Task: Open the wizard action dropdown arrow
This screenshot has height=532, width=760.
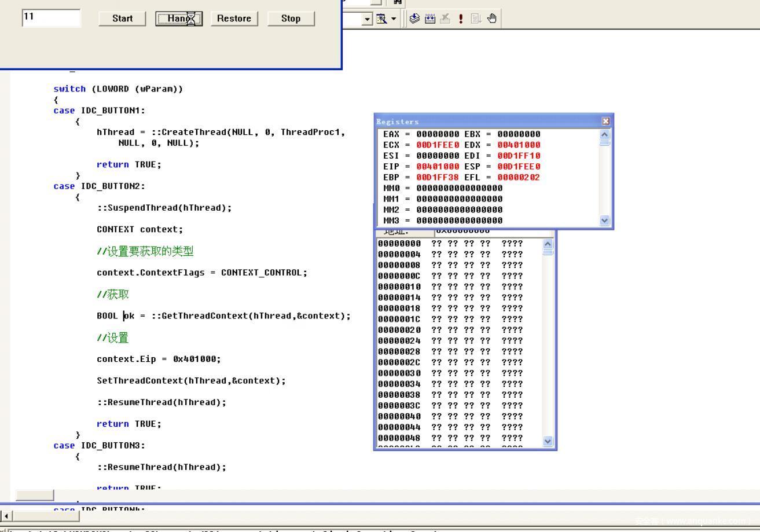Action: (392, 18)
